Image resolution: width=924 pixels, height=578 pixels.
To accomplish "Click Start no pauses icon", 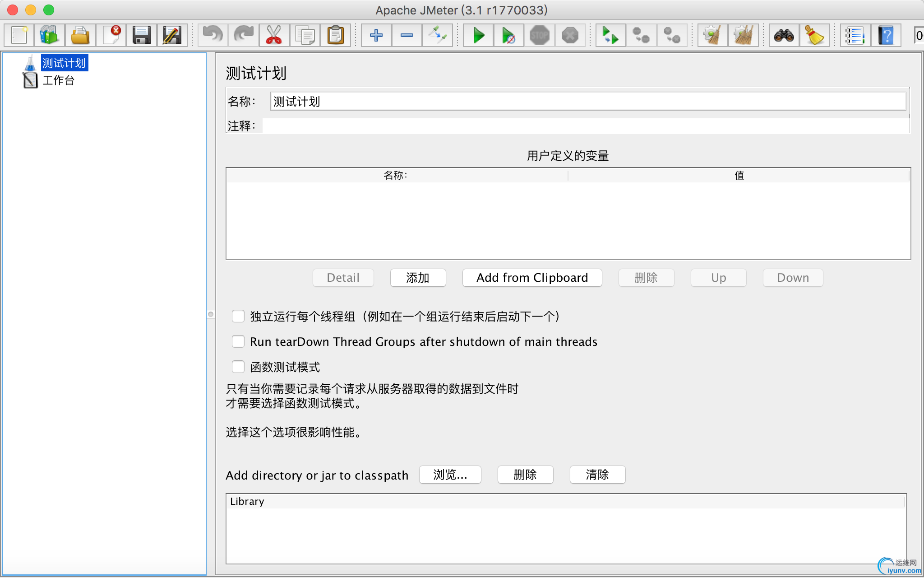I will click(509, 35).
